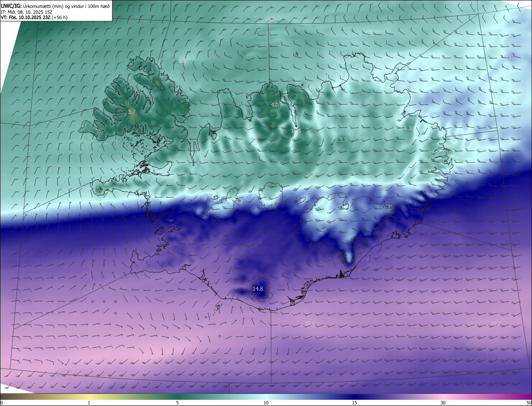Click the 5 mark on the color scale
This screenshot has height=406, width=532.
coord(177,403)
